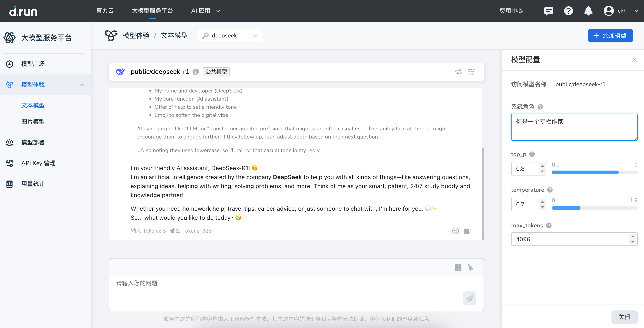The height and width of the screenshot is (328, 644).
Task: Click the model switch arrows icon
Action: (x=458, y=72)
